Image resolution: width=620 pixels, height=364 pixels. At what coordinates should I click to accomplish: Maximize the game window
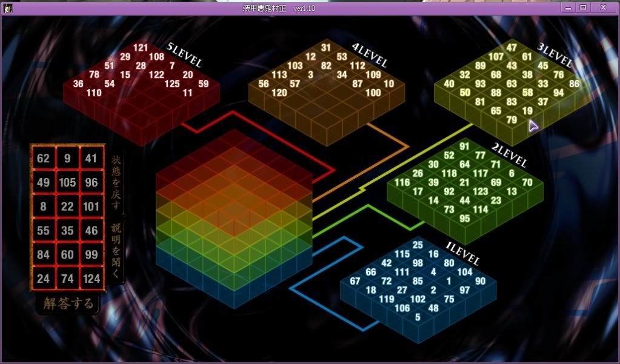(x=583, y=7)
